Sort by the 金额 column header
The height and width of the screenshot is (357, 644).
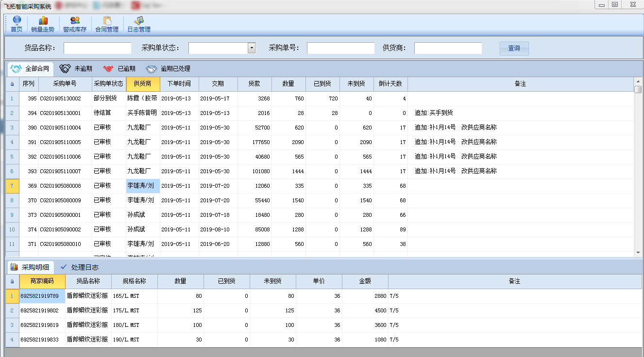point(365,281)
